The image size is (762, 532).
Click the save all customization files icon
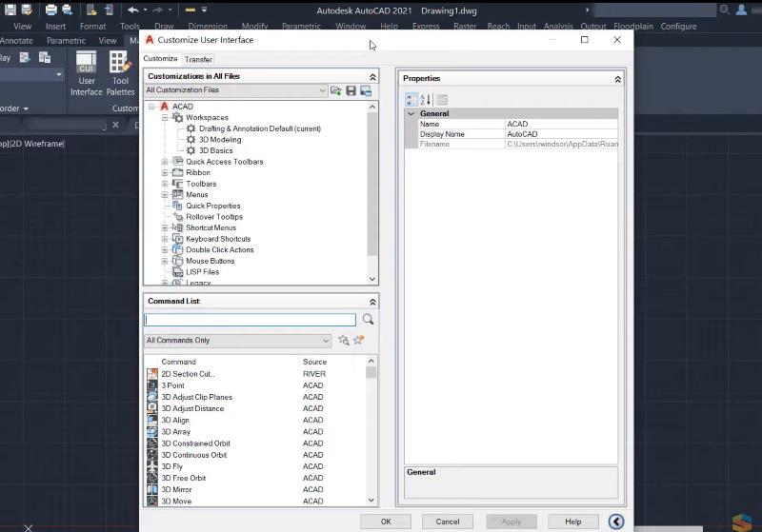[x=351, y=90]
